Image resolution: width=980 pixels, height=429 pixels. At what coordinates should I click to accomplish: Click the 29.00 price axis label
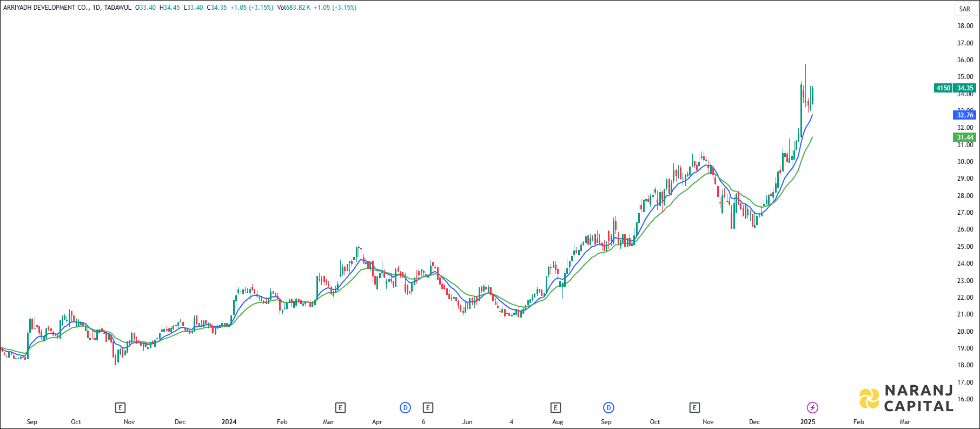pos(965,179)
